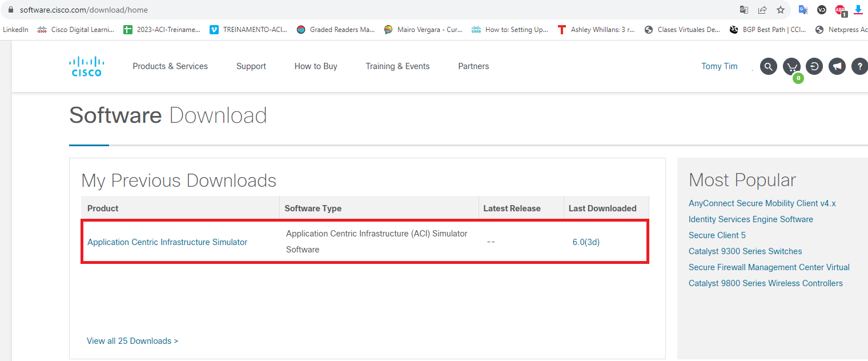The height and width of the screenshot is (361, 868).
Task: Click View all 25 Downloads link
Action: pos(132,340)
